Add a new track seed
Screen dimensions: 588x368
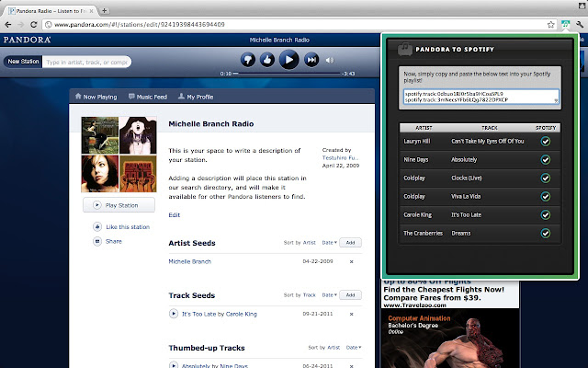point(350,295)
